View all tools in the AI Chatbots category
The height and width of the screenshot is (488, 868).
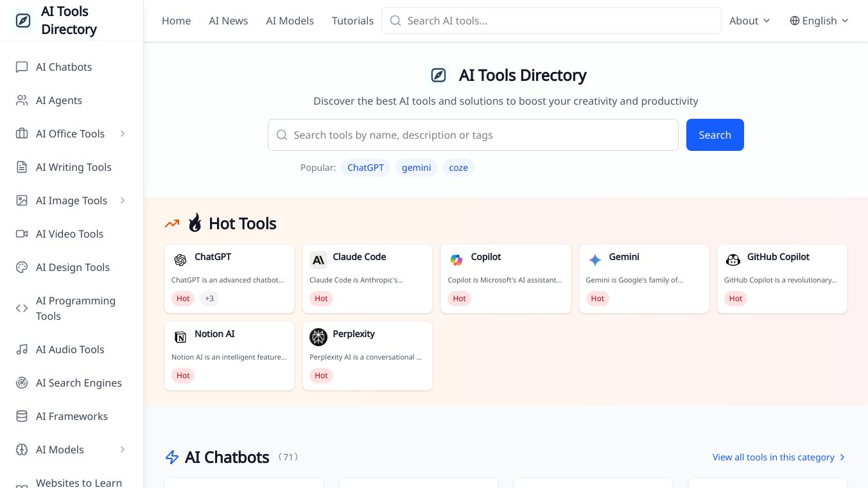click(774, 457)
